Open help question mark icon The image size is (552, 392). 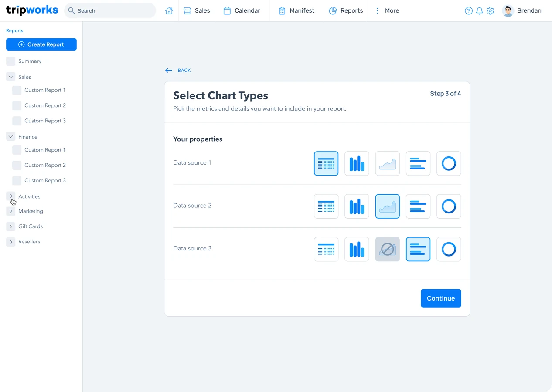(469, 11)
